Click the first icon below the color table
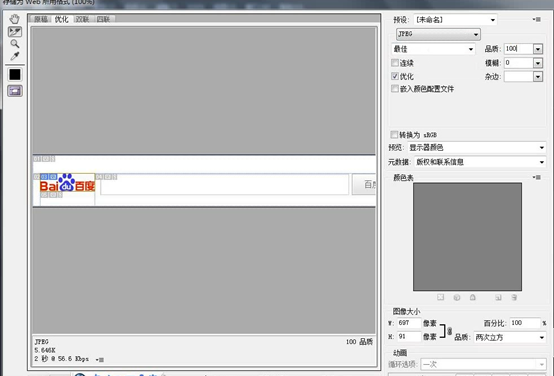Screen dimensions: 554x376 click(440, 297)
